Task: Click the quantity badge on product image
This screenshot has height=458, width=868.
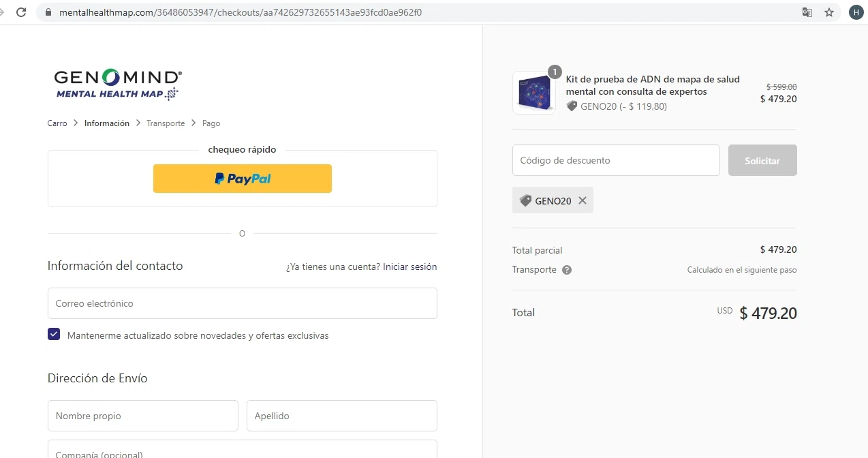Action: pos(555,72)
